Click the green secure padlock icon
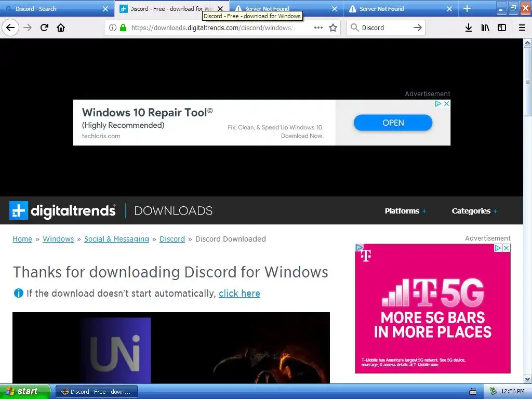 click(x=123, y=28)
